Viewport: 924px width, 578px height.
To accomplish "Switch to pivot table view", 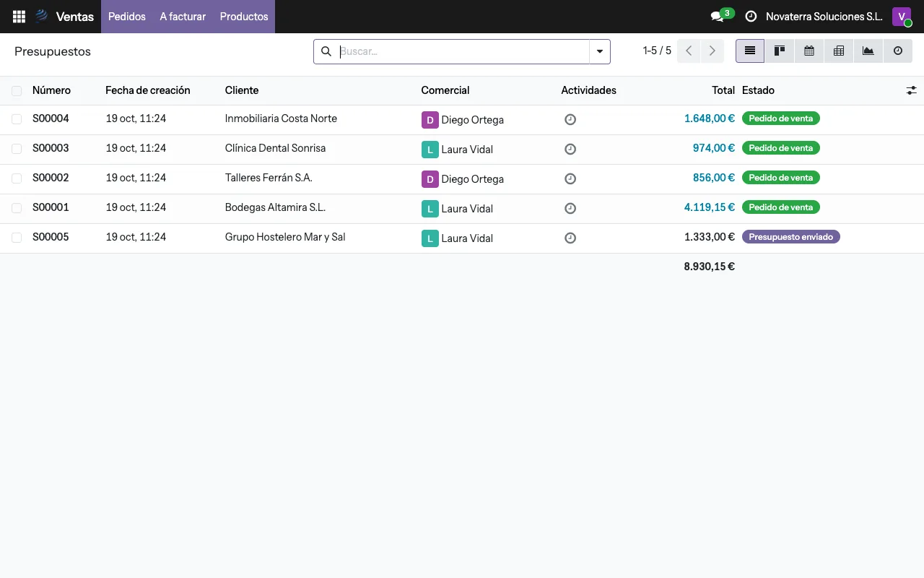I will (x=839, y=51).
